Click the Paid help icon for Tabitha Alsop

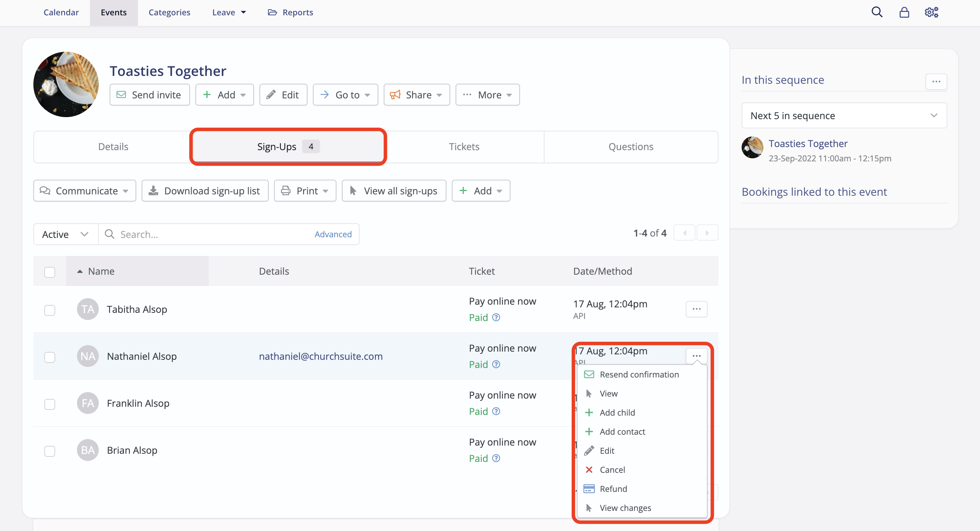(496, 317)
